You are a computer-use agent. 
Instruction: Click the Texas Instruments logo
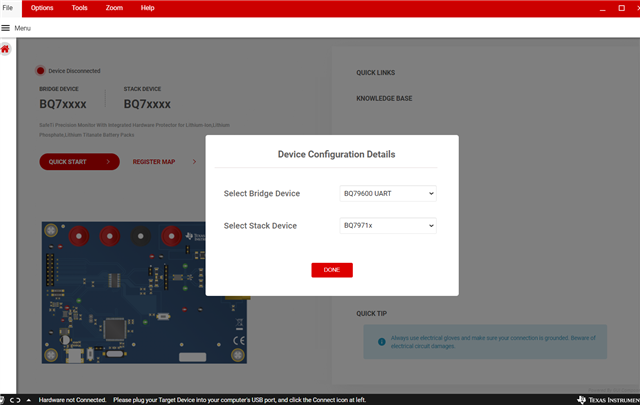pyautogui.click(x=608, y=400)
